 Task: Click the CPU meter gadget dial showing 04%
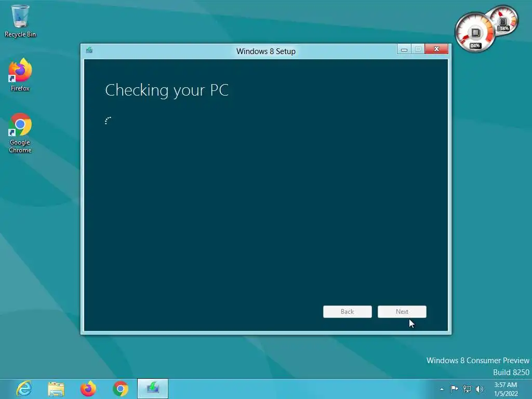pyautogui.click(x=475, y=33)
